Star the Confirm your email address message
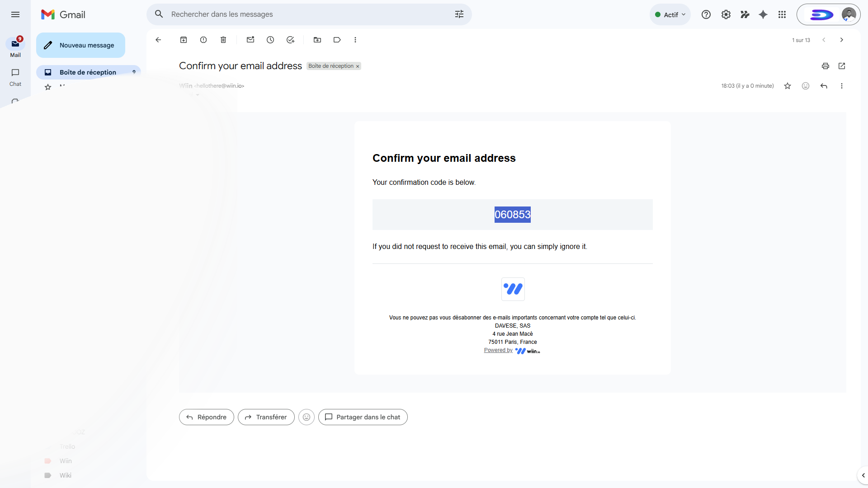868x488 pixels. (x=788, y=86)
